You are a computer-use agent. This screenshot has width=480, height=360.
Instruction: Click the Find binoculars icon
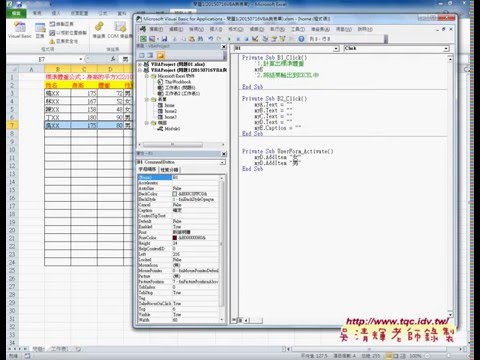tap(200, 39)
